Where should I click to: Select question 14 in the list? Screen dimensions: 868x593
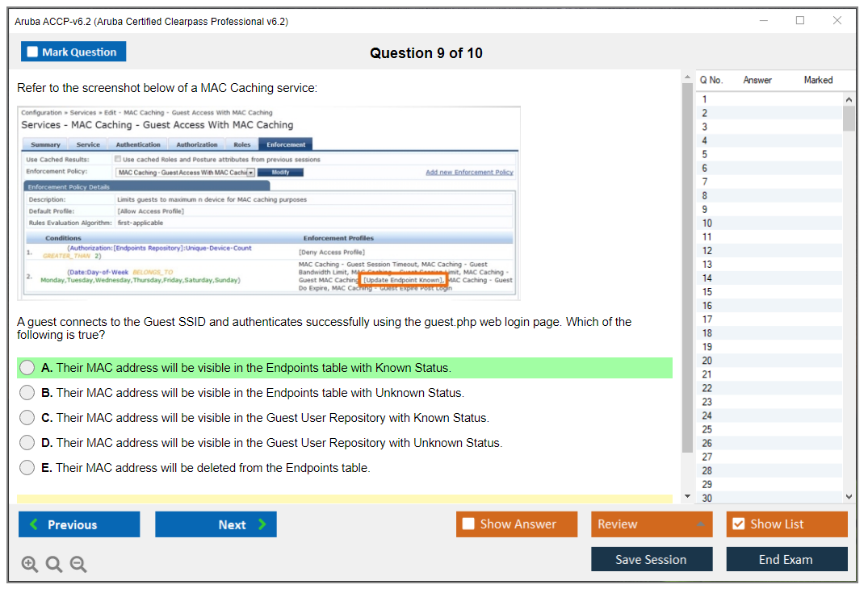(x=707, y=278)
